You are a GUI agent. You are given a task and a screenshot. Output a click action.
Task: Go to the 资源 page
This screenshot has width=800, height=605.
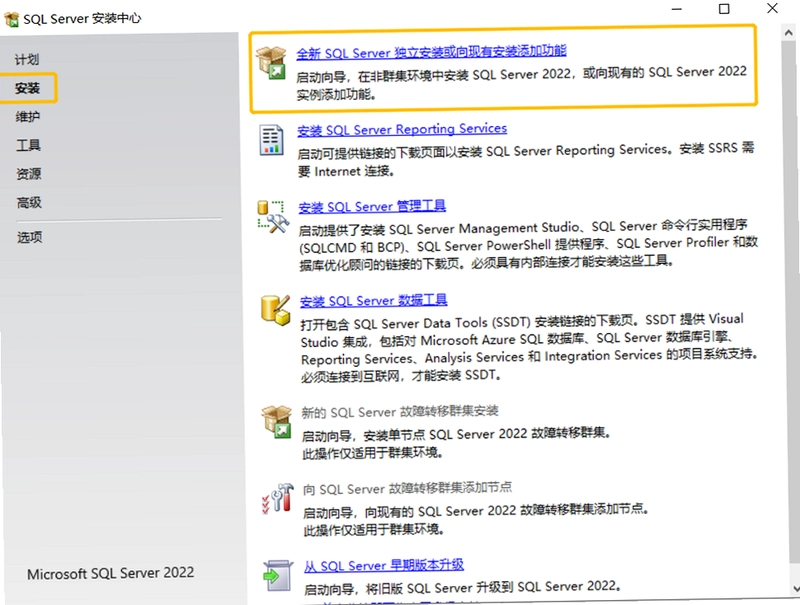(x=29, y=174)
